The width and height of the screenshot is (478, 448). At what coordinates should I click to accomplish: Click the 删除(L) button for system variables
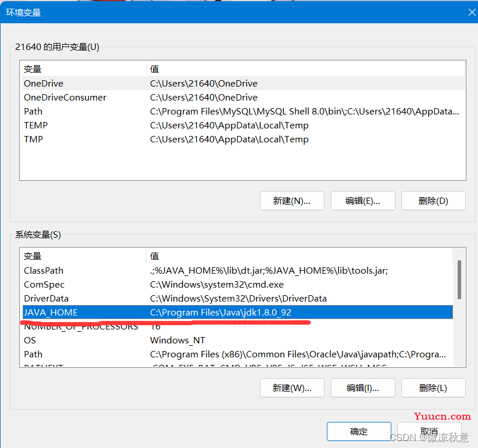coord(433,388)
